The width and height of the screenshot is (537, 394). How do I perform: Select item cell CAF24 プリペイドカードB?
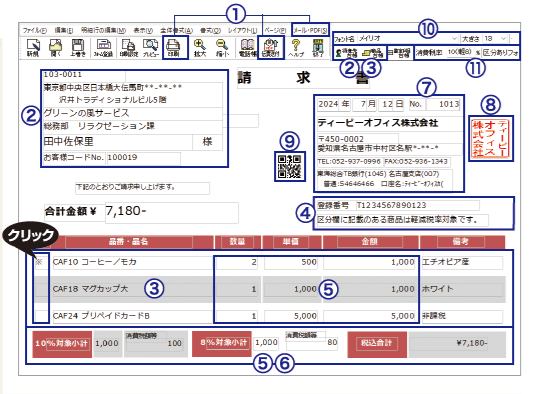click(x=132, y=316)
